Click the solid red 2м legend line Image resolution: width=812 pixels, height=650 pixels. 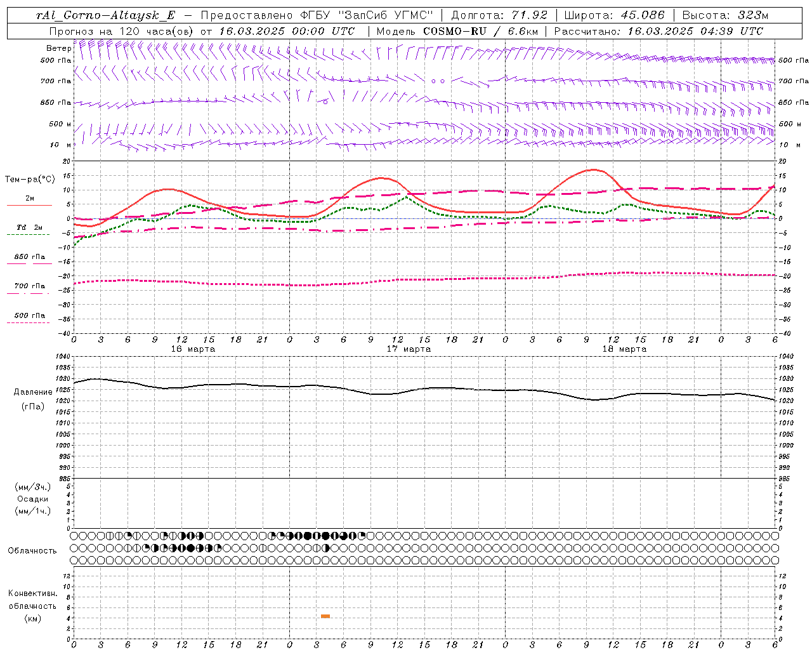pos(29,205)
